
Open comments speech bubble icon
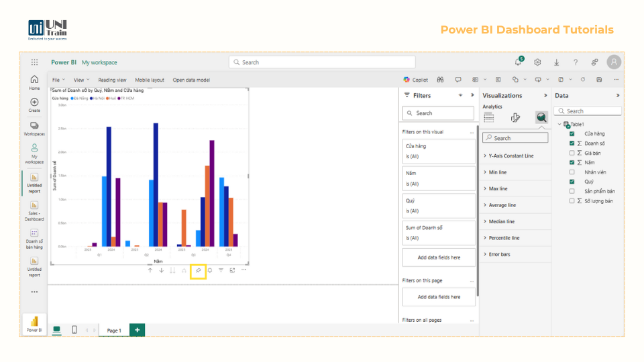(458, 80)
